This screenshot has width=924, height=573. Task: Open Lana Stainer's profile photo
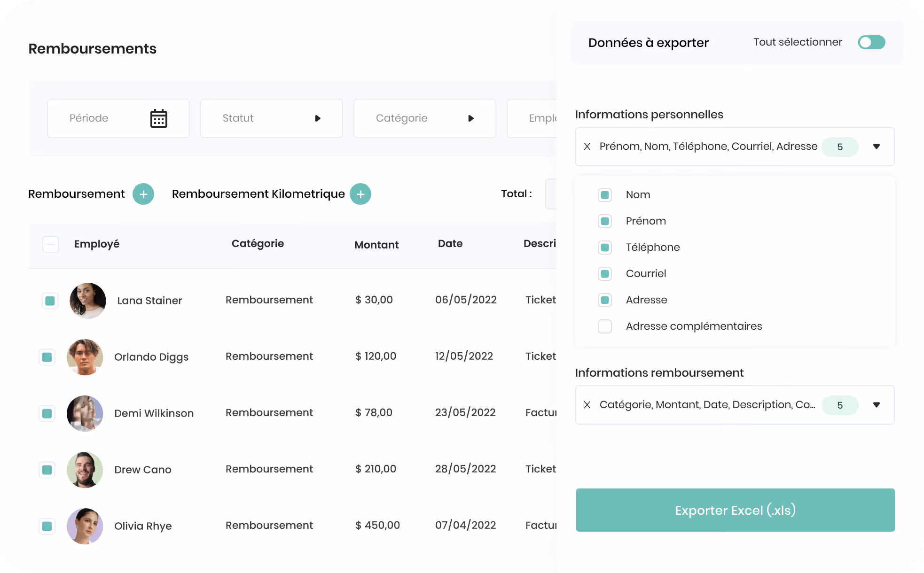(x=88, y=301)
